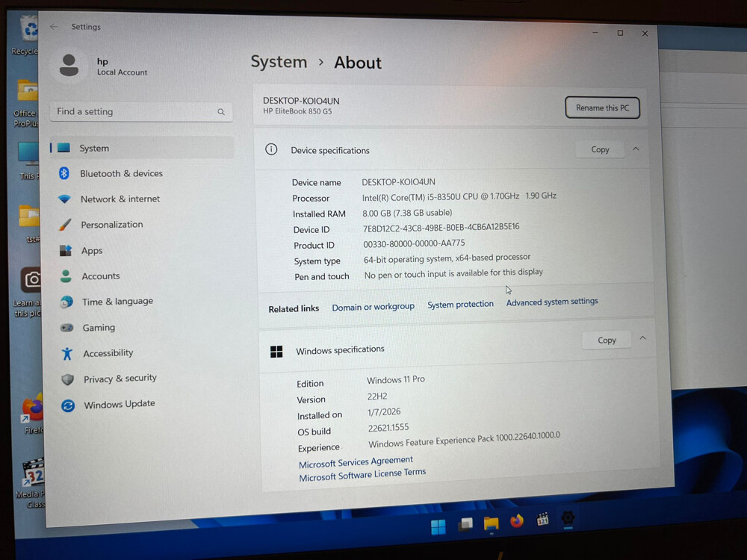Open Media Player Classic desktop shortcut
Screen dimensions: 747x560
point(33,482)
